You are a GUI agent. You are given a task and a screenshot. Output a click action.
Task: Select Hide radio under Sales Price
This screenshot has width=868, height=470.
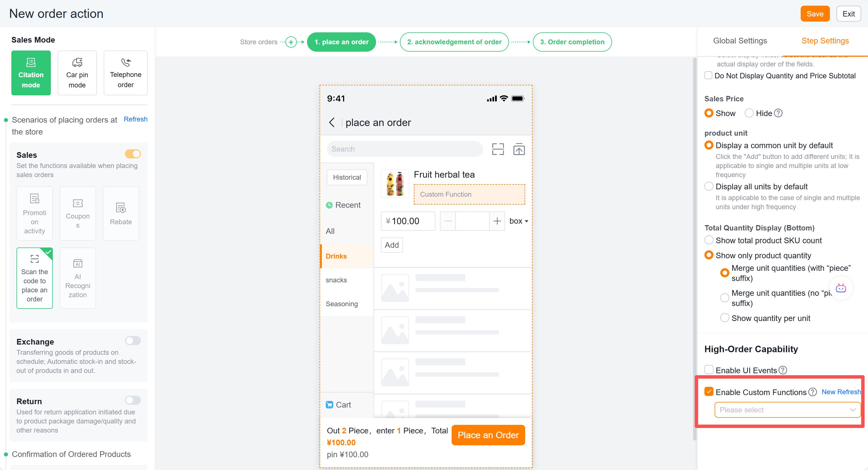(x=749, y=113)
